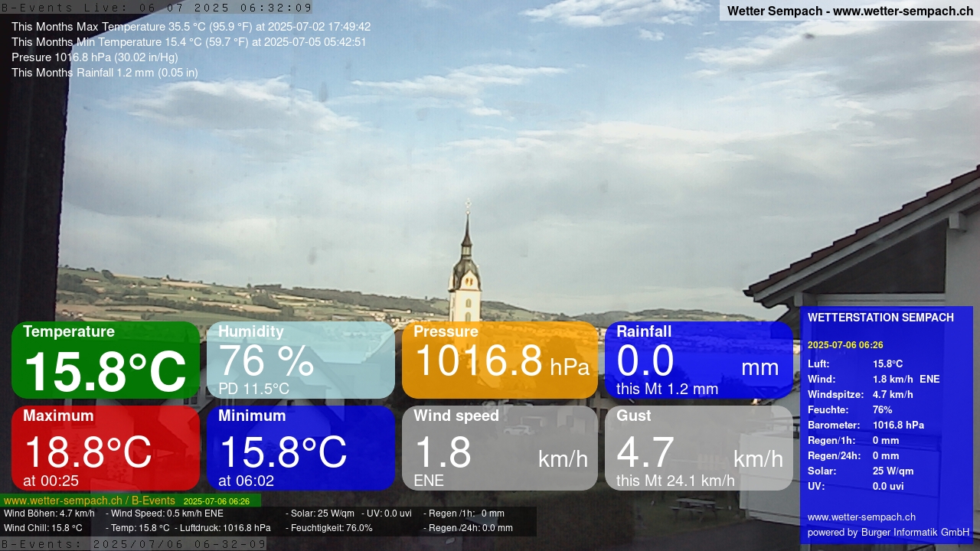This screenshot has width=980, height=551.
Task: Click the 'Solar:' 25 W/qm panel row
Action: [x=861, y=471]
